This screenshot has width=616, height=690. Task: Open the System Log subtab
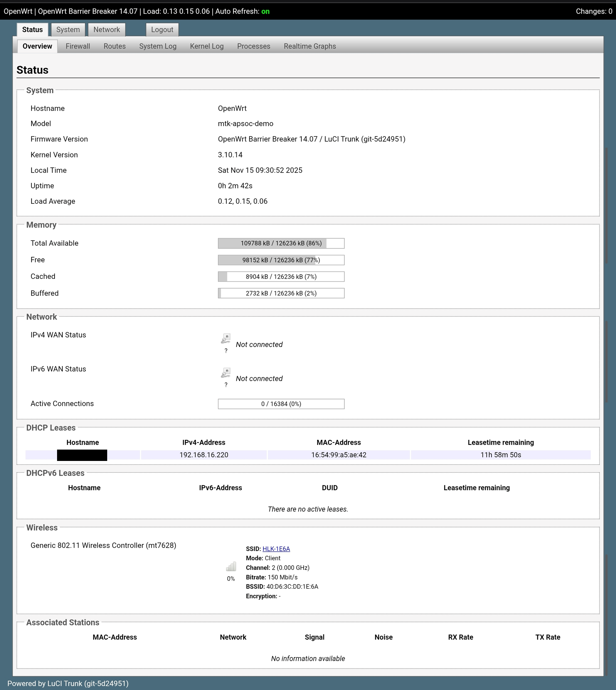click(x=158, y=46)
